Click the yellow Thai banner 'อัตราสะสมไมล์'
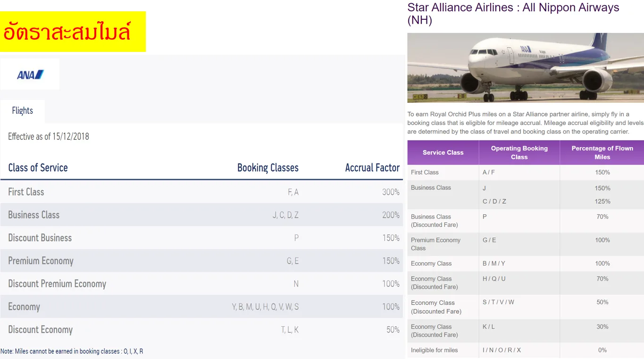This screenshot has width=644, height=359. [x=73, y=32]
